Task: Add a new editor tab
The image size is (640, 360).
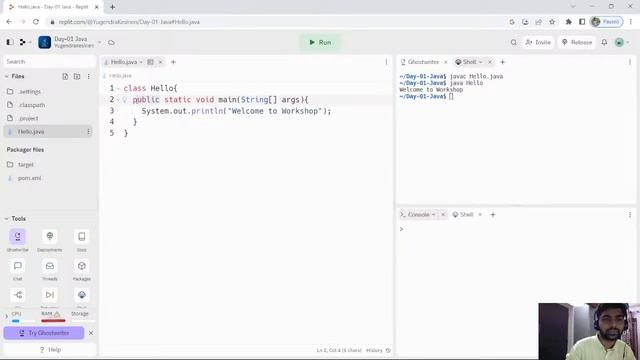Action: pos(173,62)
